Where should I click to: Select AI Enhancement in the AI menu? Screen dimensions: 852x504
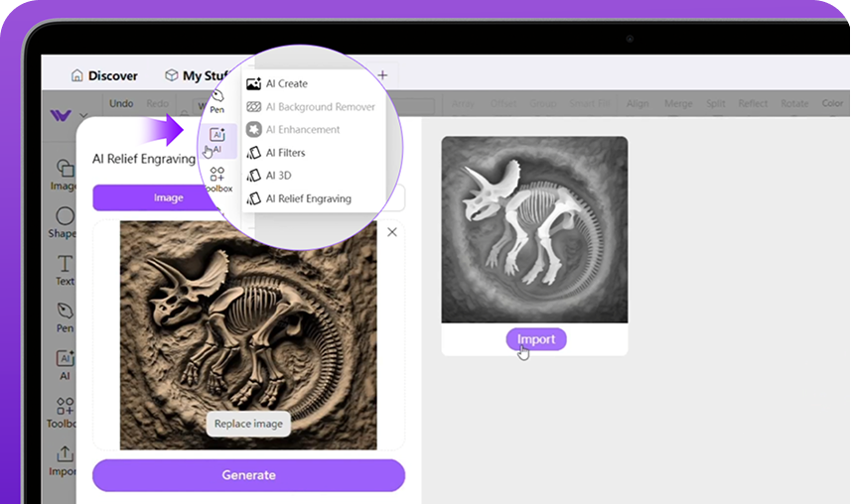[x=293, y=129]
